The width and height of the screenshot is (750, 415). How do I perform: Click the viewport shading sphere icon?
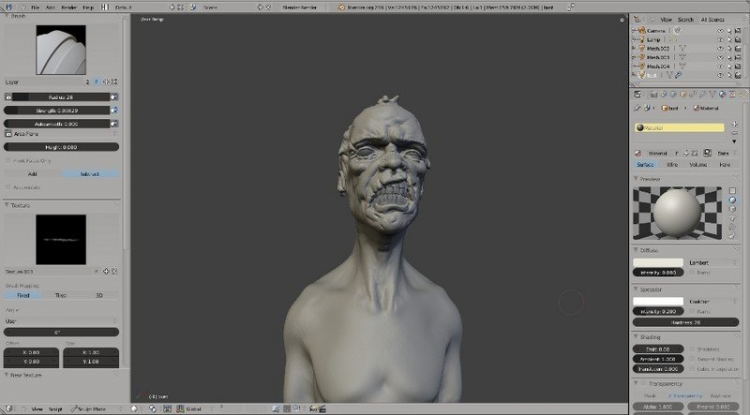point(134,409)
